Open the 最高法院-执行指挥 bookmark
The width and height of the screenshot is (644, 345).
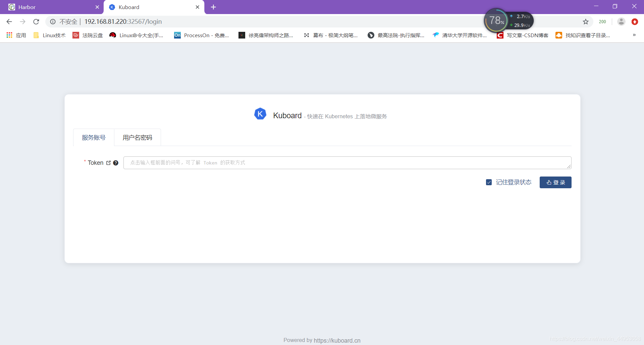click(x=396, y=35)
